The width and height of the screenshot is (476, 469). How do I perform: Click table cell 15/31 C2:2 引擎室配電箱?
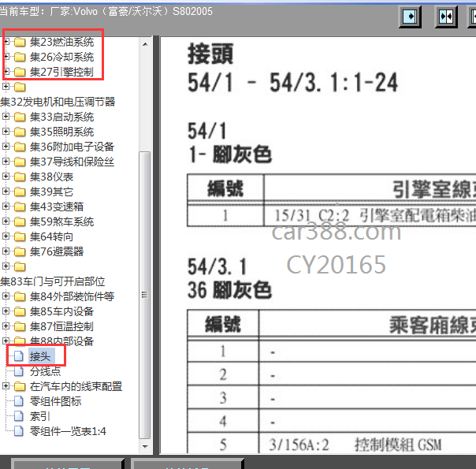click(370, 215)
